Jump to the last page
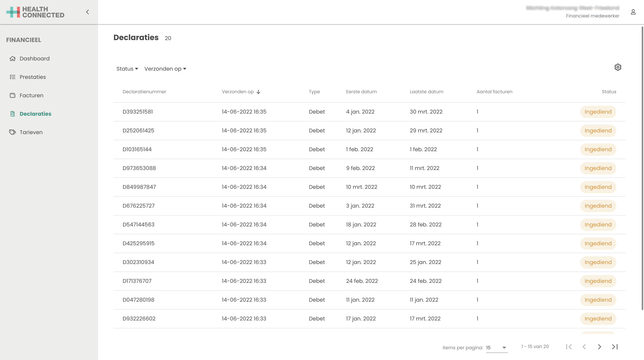Viewport: 644px width, 360px height. 615,347
